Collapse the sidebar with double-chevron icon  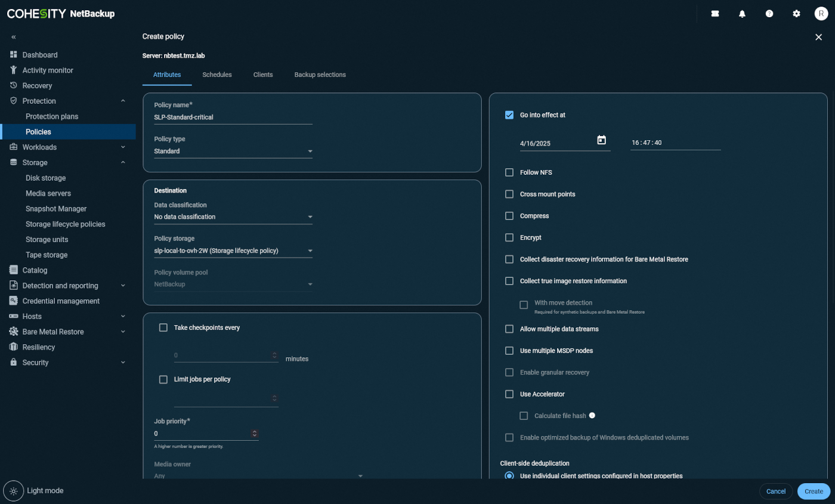click(14, 37)
